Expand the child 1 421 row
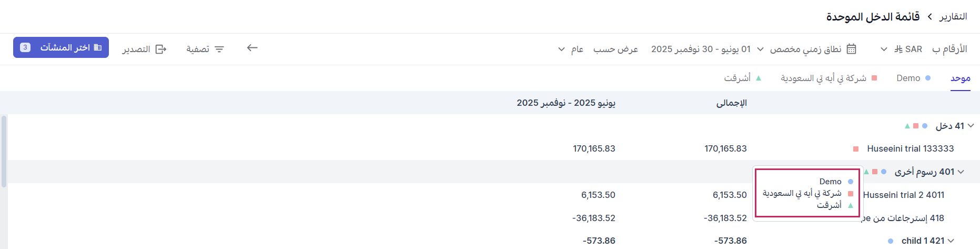This screenshot has width=980, height=249. coord(951,241)
